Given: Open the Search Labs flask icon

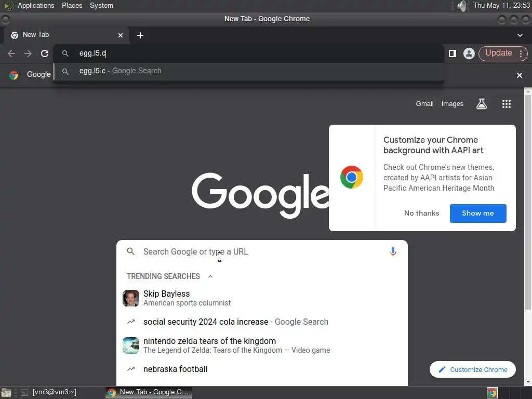Looking at the screenshot, I should click(x=482, y=104).
